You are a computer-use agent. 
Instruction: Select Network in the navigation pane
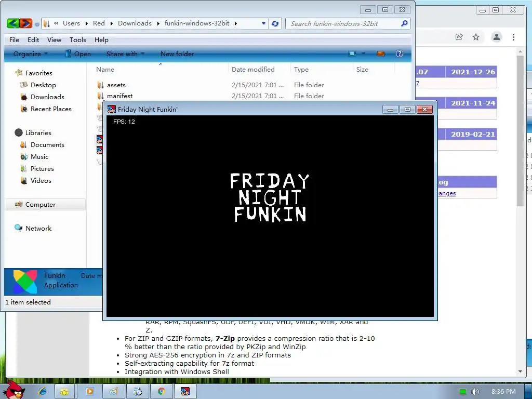click(x=38, y=228)
